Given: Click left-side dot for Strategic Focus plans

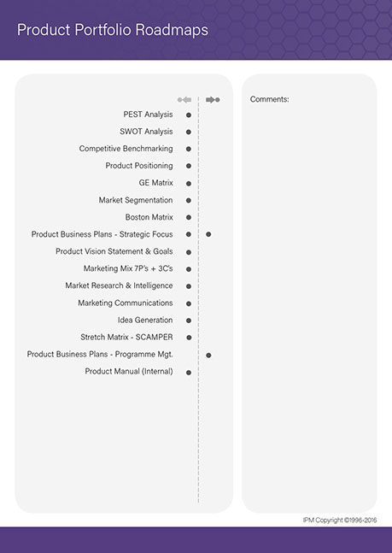Looking at the screenshot, I should point(189,234).
